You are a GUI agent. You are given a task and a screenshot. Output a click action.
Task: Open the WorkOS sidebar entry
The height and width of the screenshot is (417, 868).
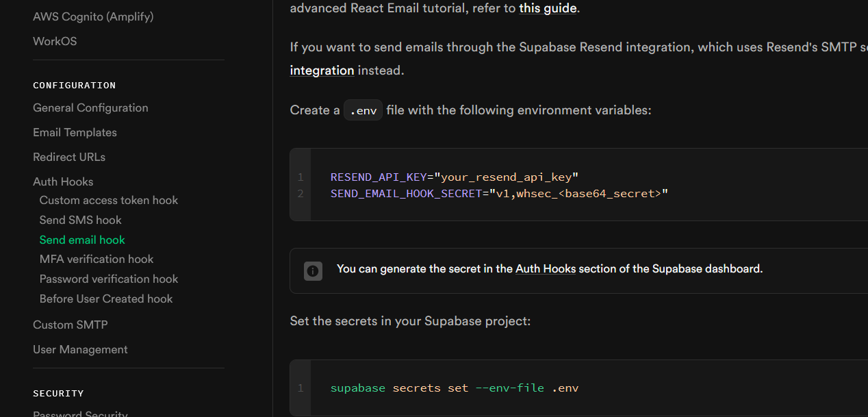(55, 41)
